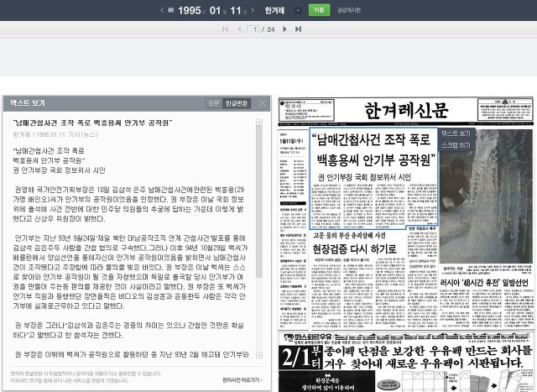The image size is (537, 392).
Task: Click the milk carton advertisement at bottom
Action: 406,362
